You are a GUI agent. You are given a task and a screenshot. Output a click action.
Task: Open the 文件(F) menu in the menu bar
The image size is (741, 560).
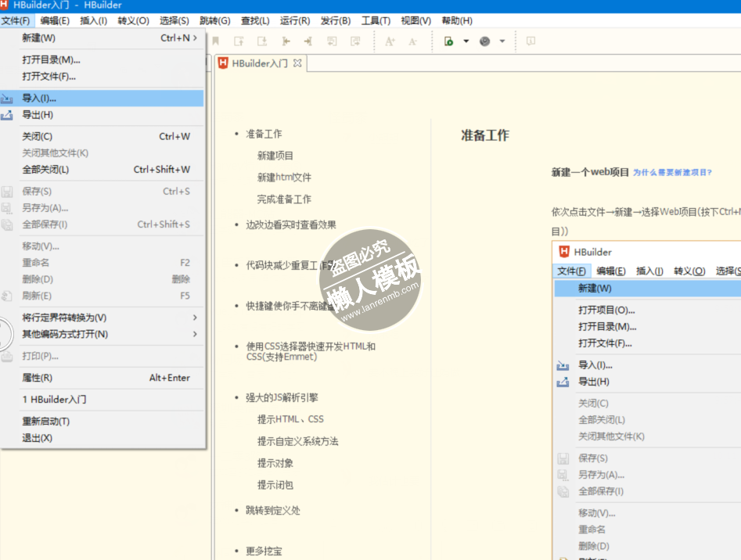[x=16, y=21]
